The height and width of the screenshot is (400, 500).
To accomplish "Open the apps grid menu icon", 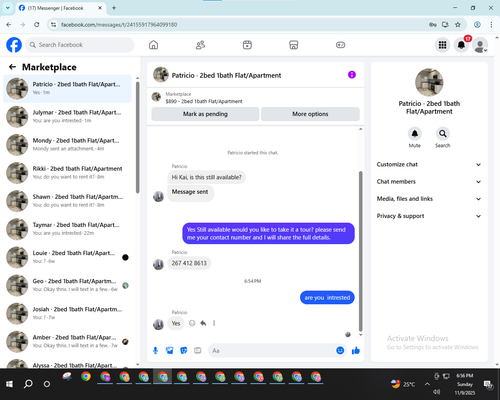I will (442, 45).
